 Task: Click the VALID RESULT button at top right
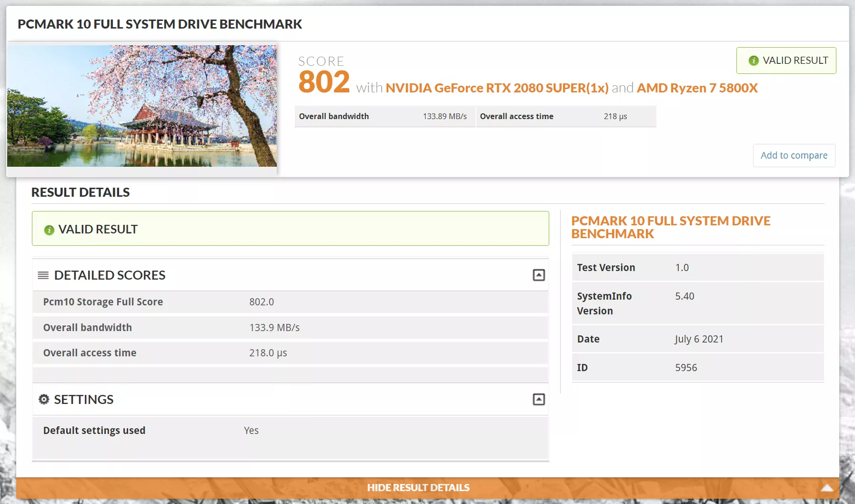coord(786,60)
